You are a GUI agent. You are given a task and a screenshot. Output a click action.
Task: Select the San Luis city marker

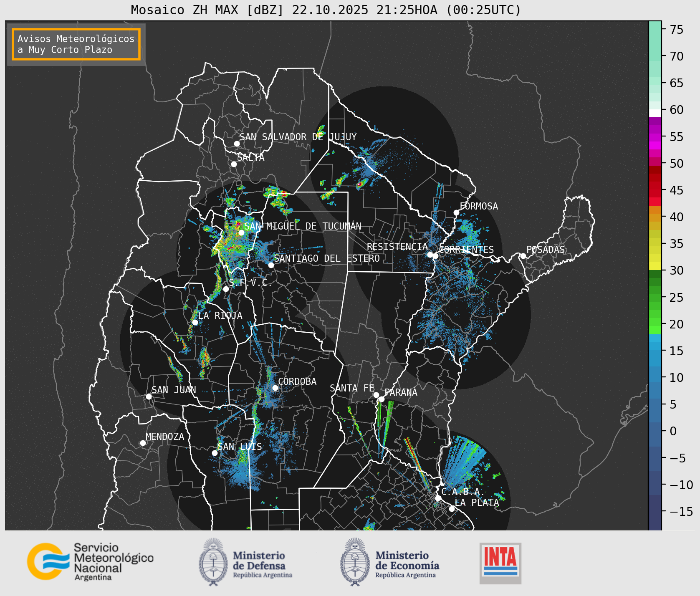click(x=215, y=453)
